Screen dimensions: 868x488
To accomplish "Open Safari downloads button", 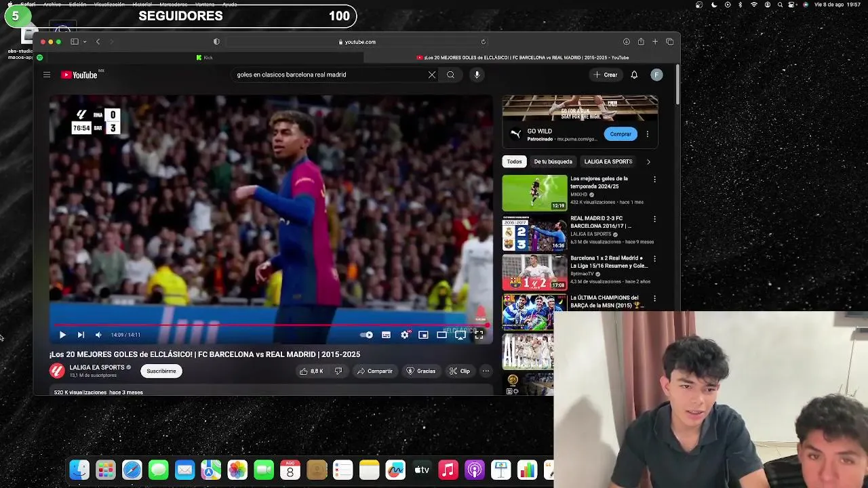I will (x=627, y=42).
